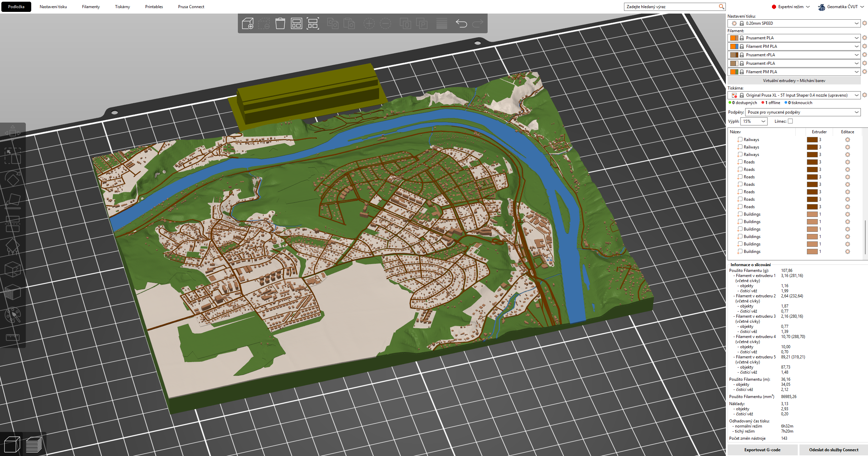Open the Nastavení tisku tab
868x456 pixels.
point(53,7)
